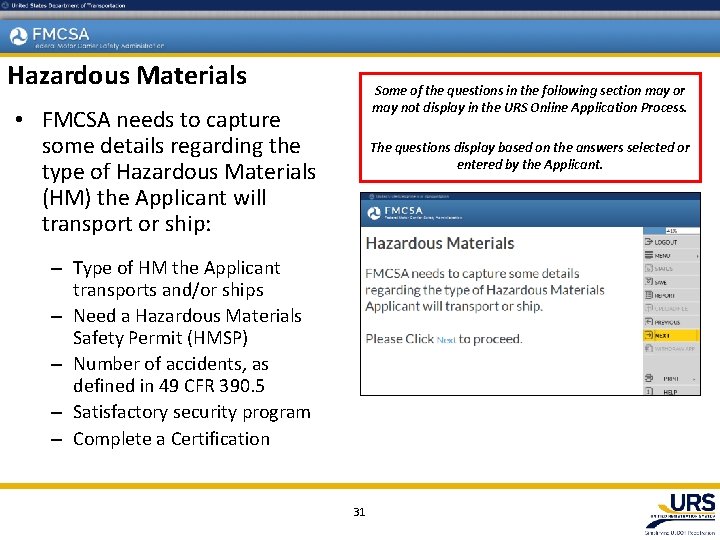Open the Report sidebar item

click(671, 295)
